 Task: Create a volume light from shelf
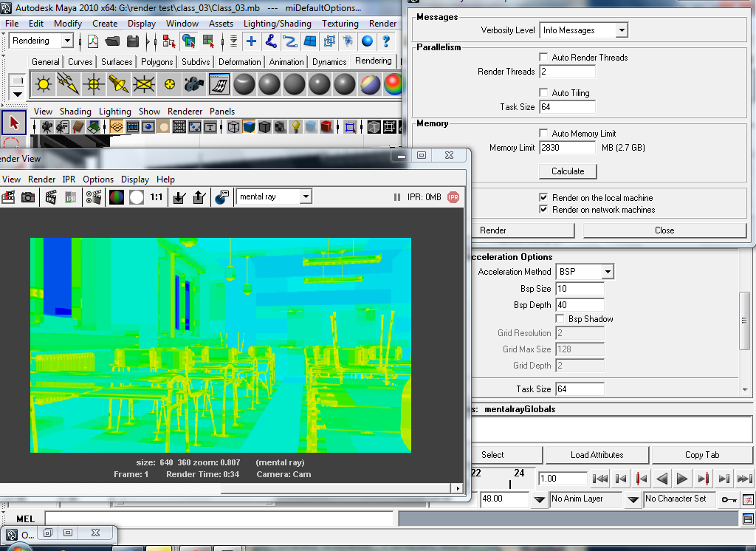(x=169, y=84)
